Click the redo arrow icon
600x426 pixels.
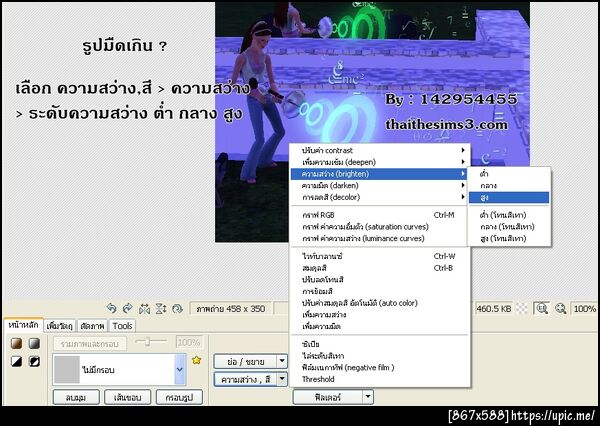127,308
